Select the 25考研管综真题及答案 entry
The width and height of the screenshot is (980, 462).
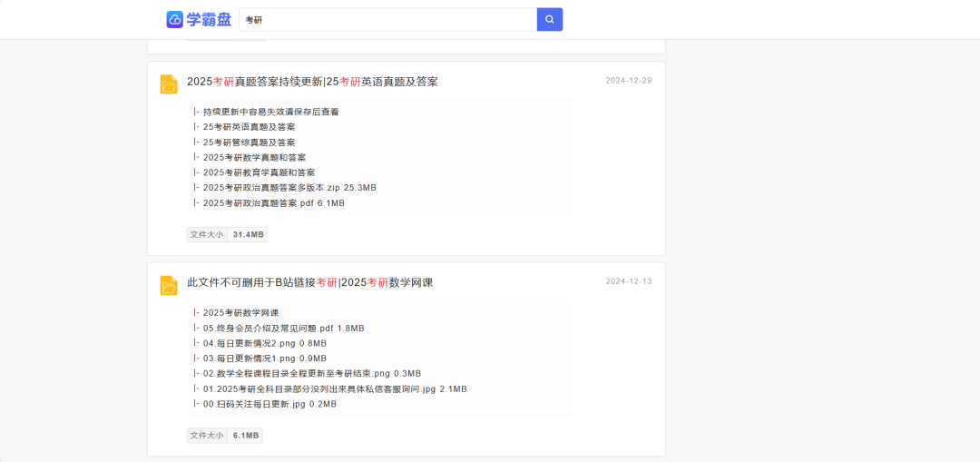click(249, 143)
